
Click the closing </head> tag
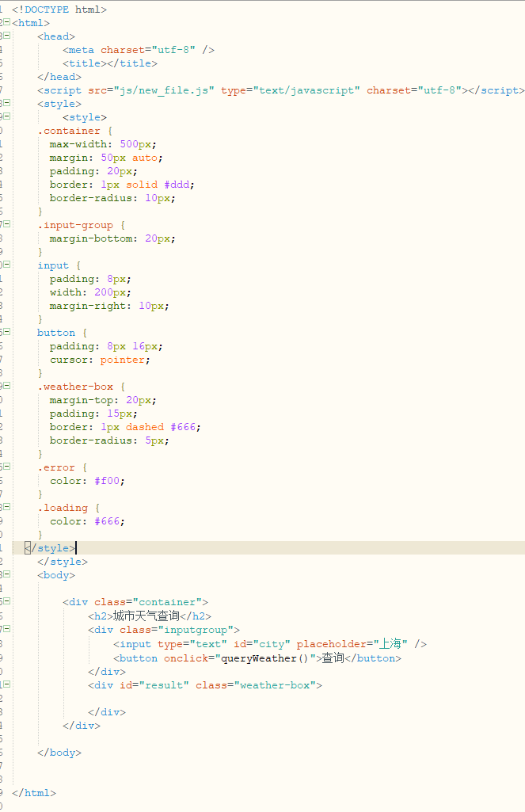[x=59, y=77]
